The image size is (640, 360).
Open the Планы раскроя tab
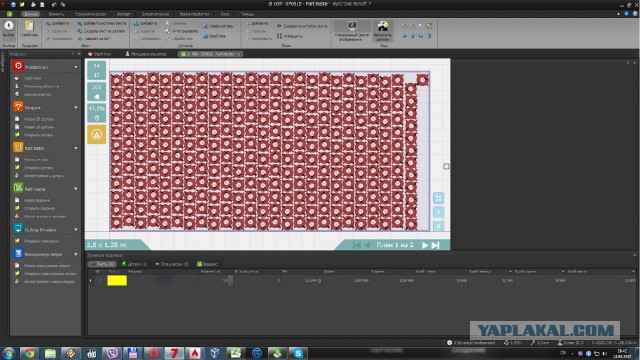coord(172,264)
